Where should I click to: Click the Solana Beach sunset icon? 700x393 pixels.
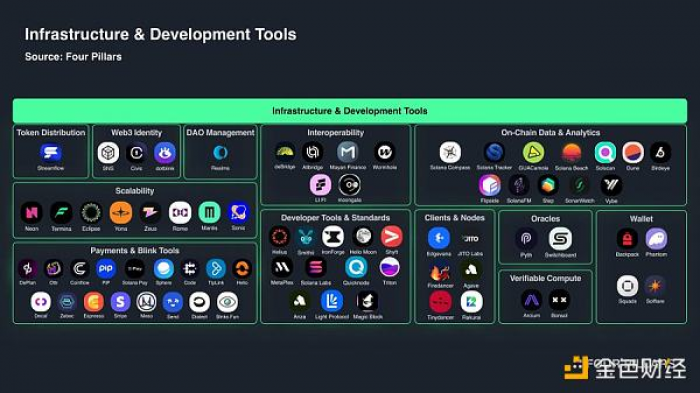(571, 153)
